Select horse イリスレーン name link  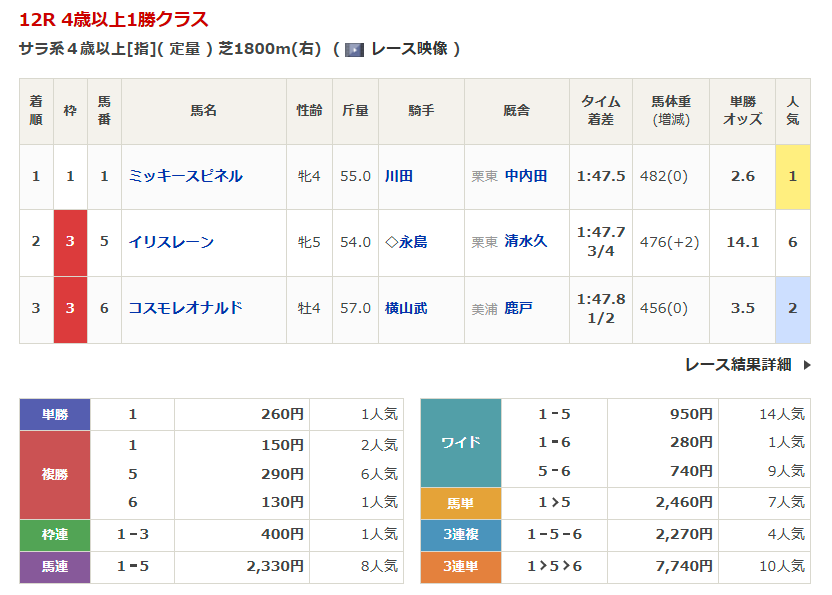tap(171, 242)
